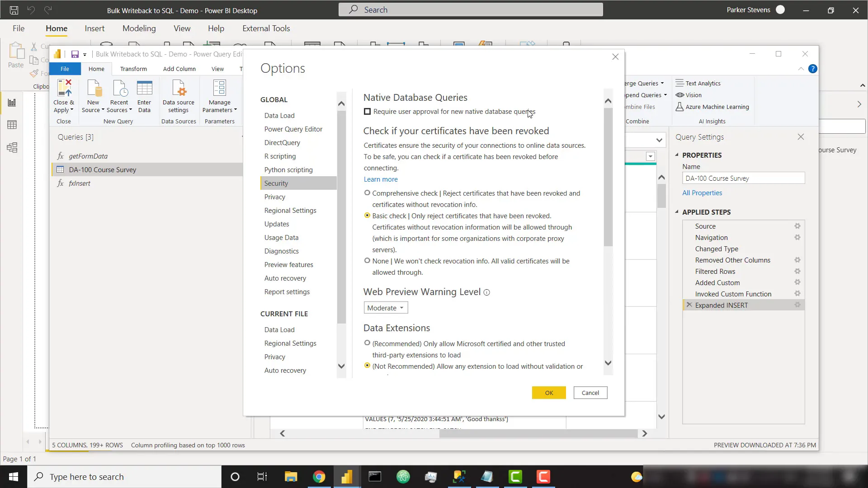The width and height of the screenshot is (868, 488).
Task: Click the Cortana circle icon
Action: pyautogui.click(x=235, y=477)
